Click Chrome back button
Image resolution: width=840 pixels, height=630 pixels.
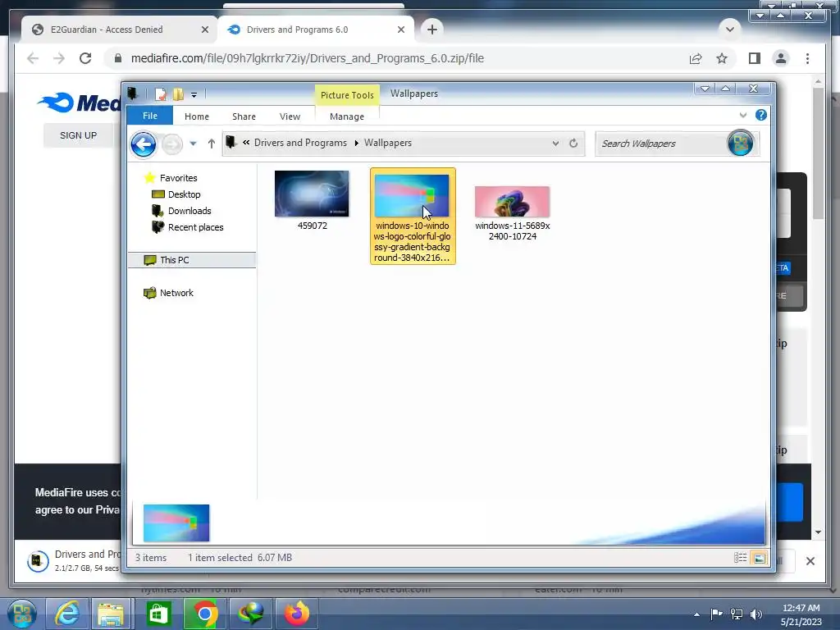pyautogui.click(x=33, y=58)
